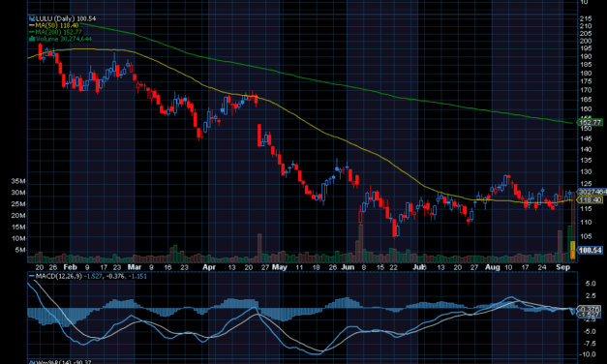Select the 'MA(200) 152.77' legend entry
The height and width of the screenshot is (364, 607).
pos(59,32)
